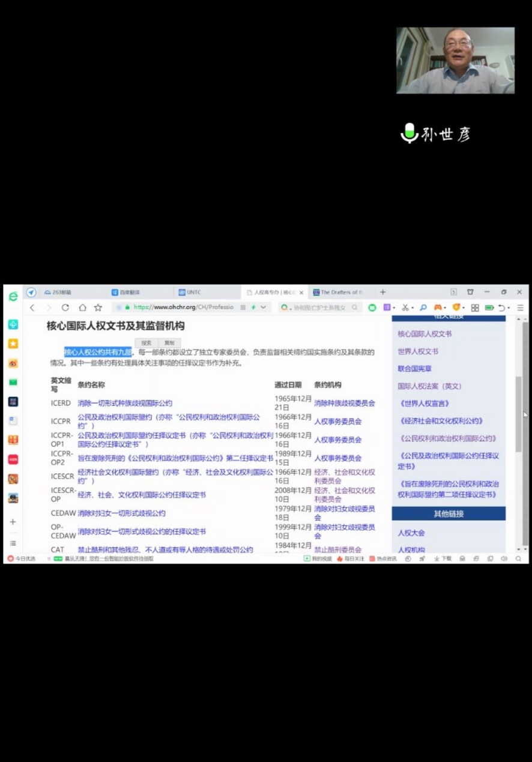Click 每日关注 in the status bar

point(350,558)
